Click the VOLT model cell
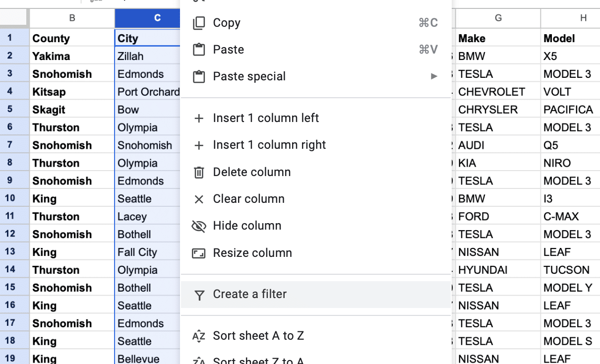This screenshot has width=600, height=364. point(570,92)
